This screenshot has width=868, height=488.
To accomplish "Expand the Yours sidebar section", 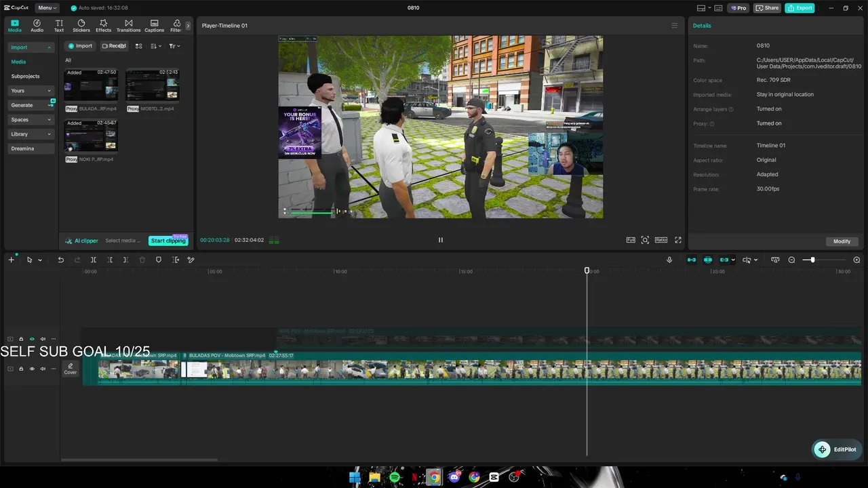I will click(31, 91).
